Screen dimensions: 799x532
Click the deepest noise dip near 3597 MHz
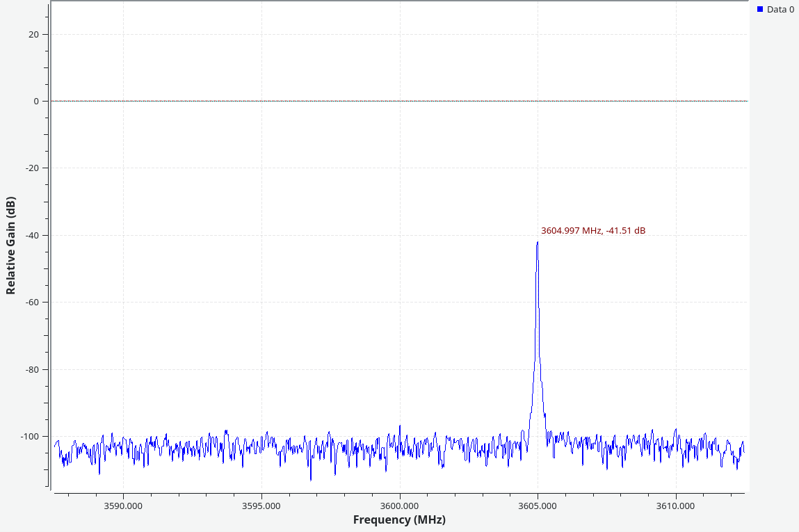[x=311, y=479]
